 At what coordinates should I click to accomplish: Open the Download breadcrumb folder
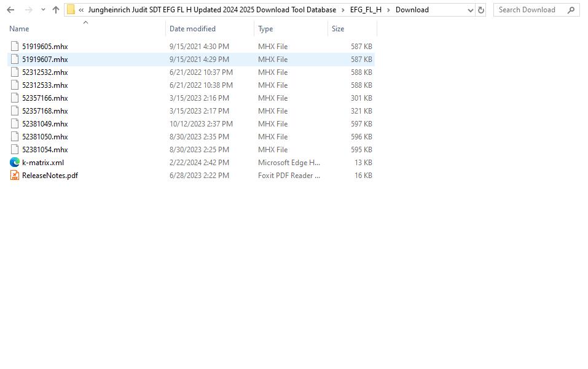[412, 10]
